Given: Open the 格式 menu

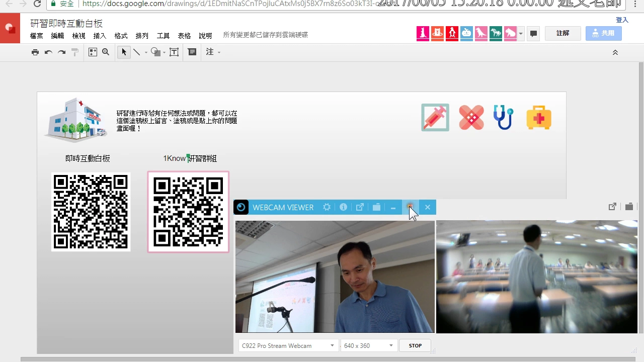Looking at the screenshot, I should (121, 36).
